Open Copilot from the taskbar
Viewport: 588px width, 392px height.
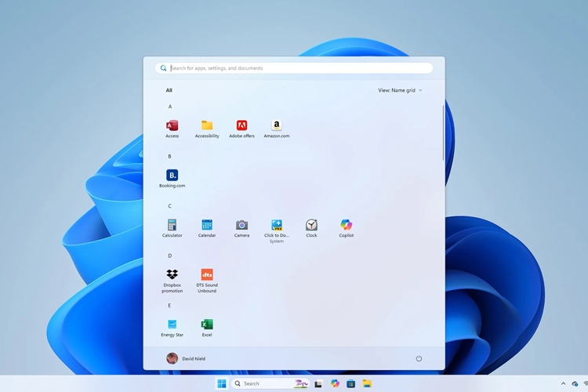[x=335, y=383]
